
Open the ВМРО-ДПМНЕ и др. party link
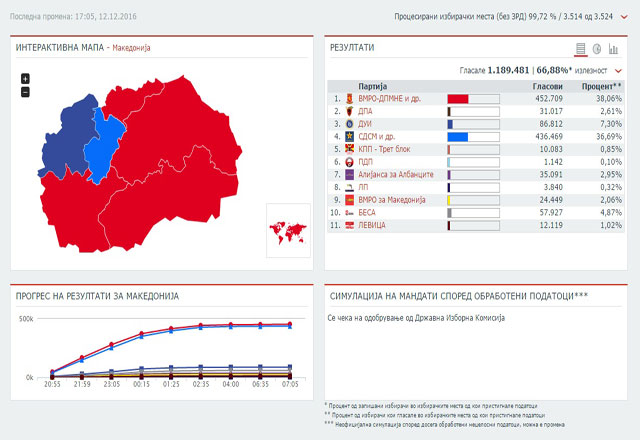click(x=389, y=99)
